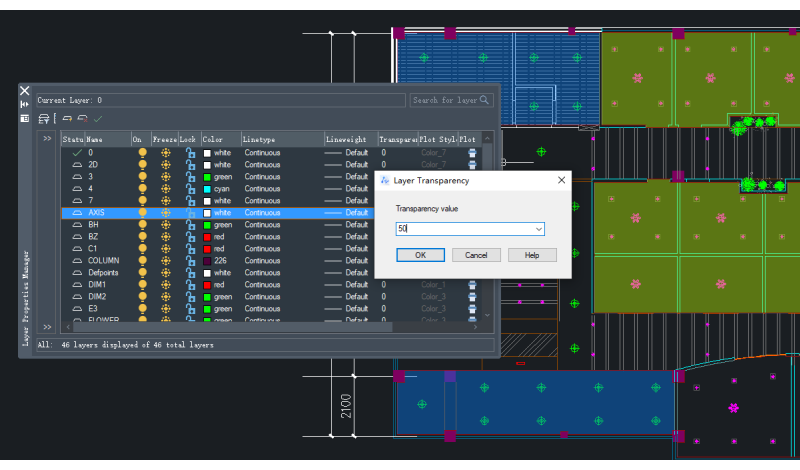Open the Transparency value dropdown arrow
Image resolution: width=800 pixels, height=470 pixels.
[539, 229]
